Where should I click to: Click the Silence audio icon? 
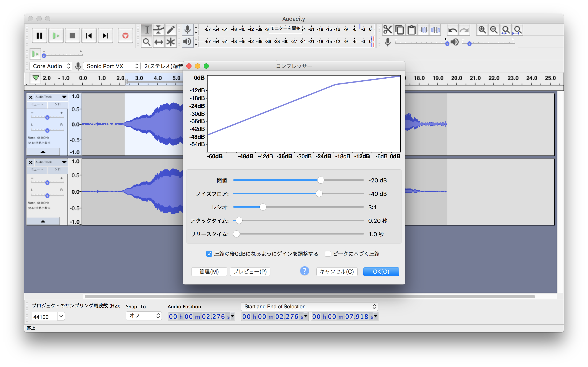pyautogui.click(x=435, y=30)
